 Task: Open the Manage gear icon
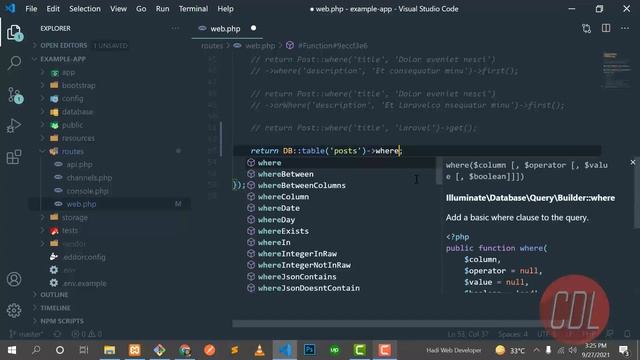point(14,310)
